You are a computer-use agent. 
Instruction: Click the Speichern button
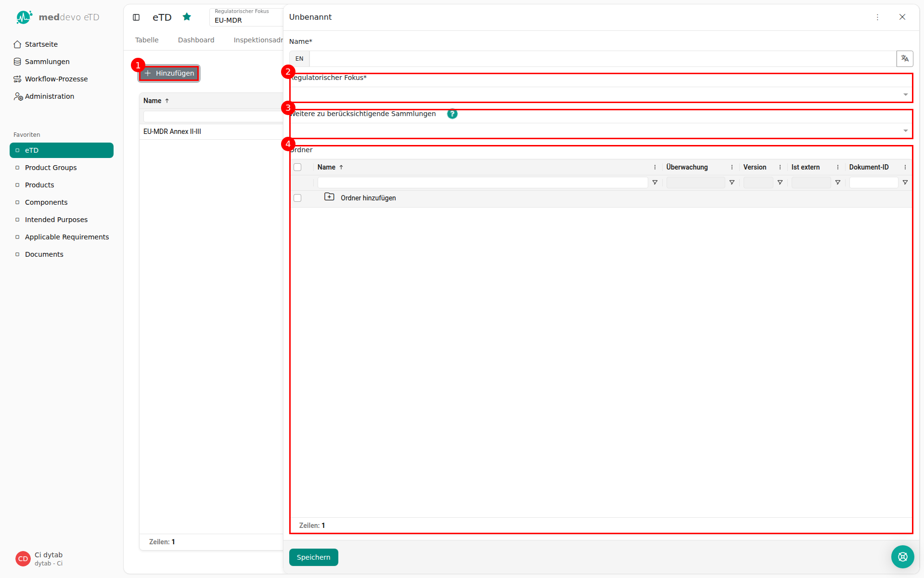click(x=313, y=557)
